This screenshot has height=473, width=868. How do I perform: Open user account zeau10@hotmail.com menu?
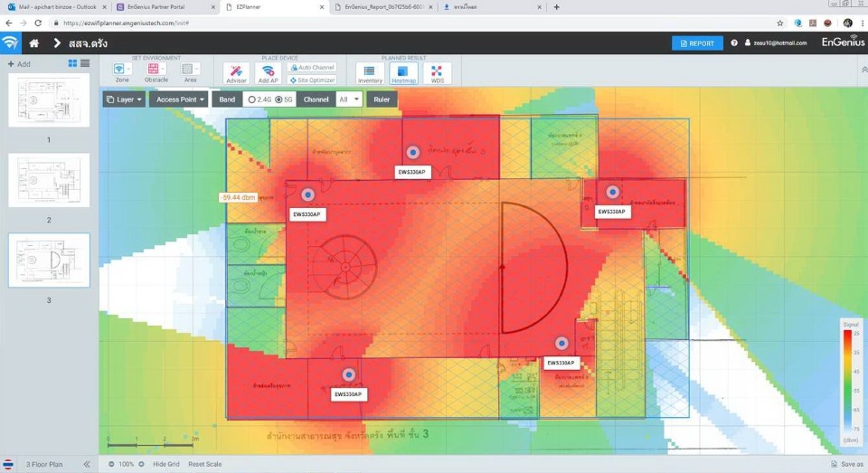pos(775,43)
